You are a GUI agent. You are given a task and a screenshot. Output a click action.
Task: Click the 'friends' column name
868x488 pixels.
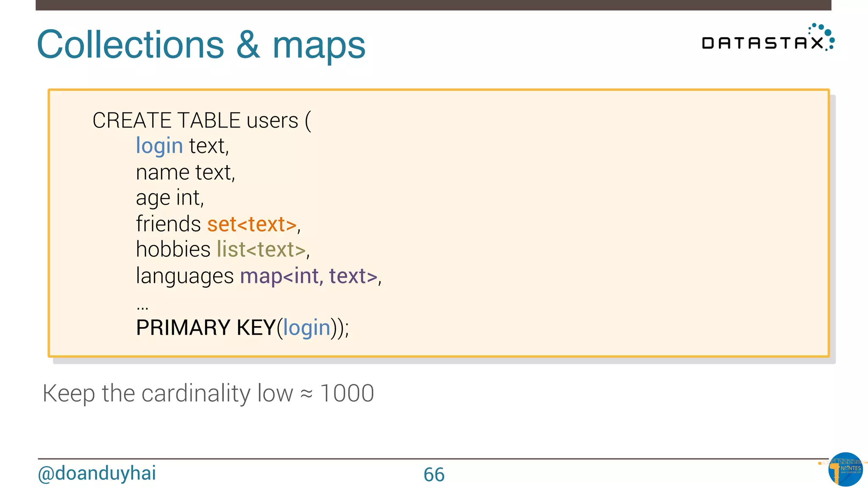point(168,224)
